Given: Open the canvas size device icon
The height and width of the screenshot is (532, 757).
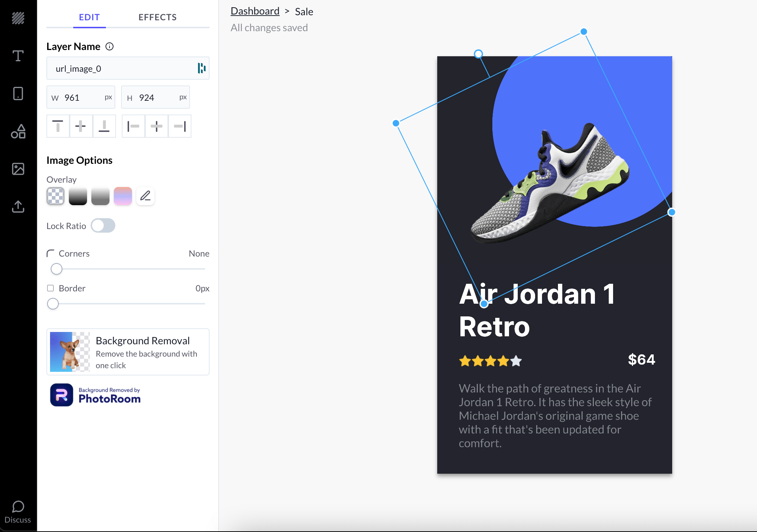Looking at the screenshot, I should [18, 93].
